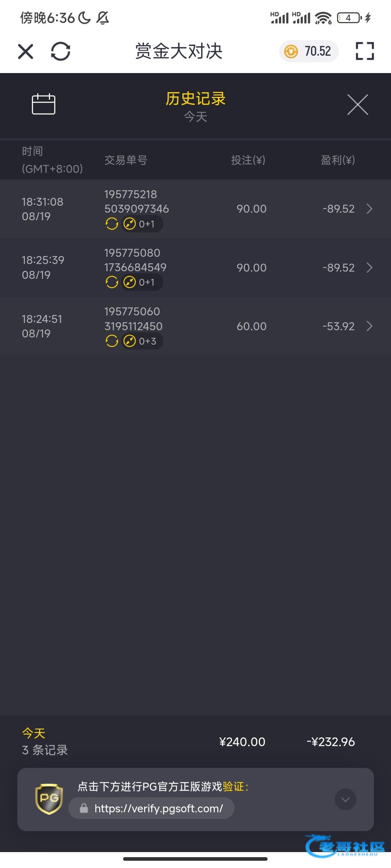Tap free-spin icon on 18:31:08 record
Viewport: 391px width, 868px height.
click(x=112, y=224)
